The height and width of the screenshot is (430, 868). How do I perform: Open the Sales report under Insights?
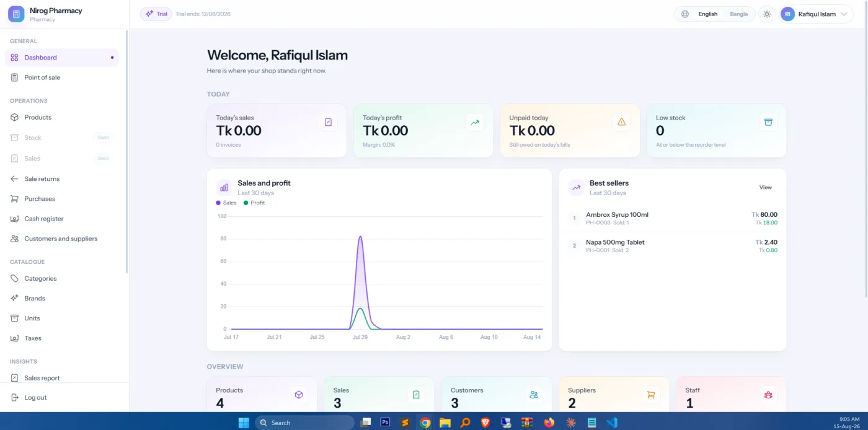point(61,378)
